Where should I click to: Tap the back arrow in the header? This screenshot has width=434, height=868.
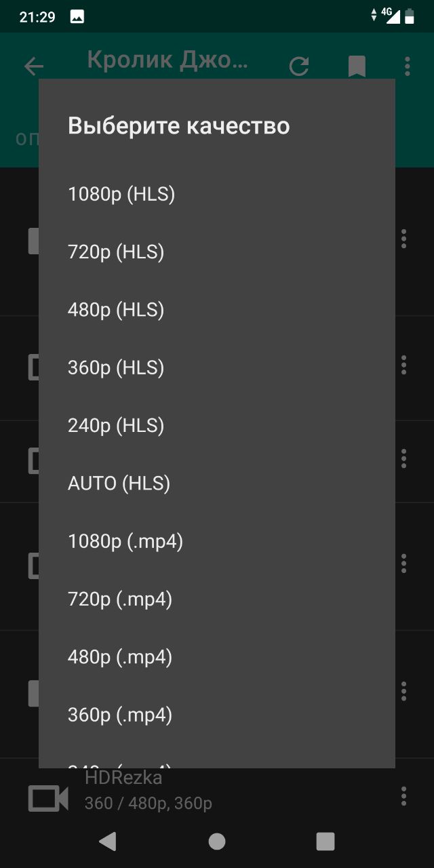[33, 66]
